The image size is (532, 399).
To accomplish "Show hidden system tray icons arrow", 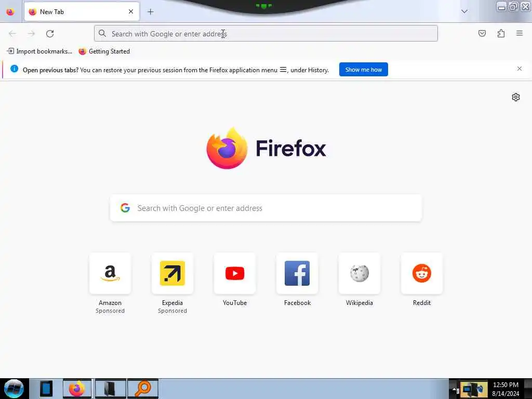I will 454,389.
